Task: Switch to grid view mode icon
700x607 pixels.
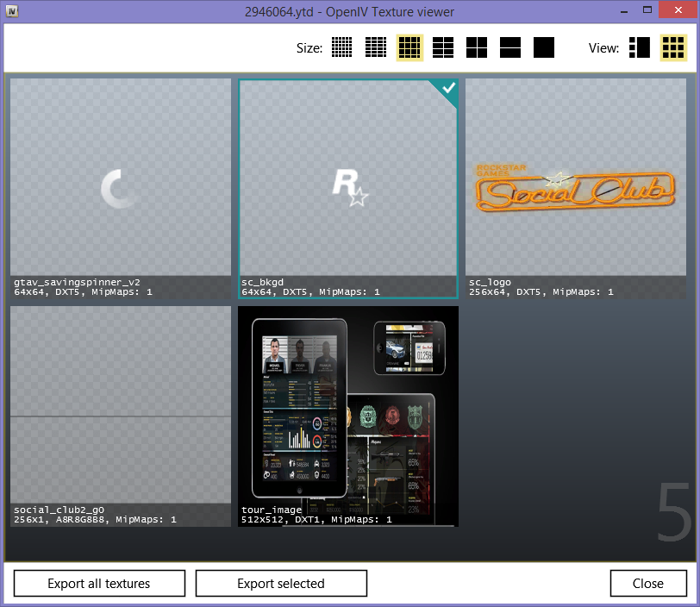Action: coord(673,47)
